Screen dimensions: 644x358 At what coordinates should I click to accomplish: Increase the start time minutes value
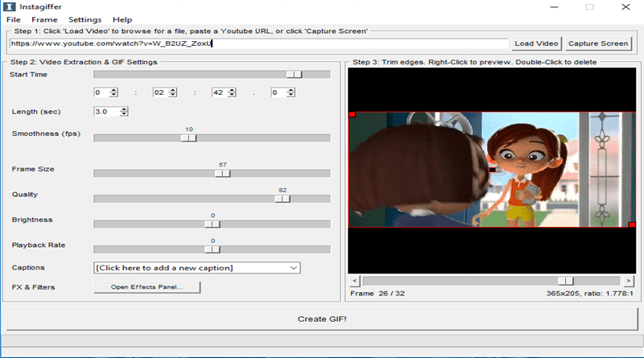(x=173, y=90)
